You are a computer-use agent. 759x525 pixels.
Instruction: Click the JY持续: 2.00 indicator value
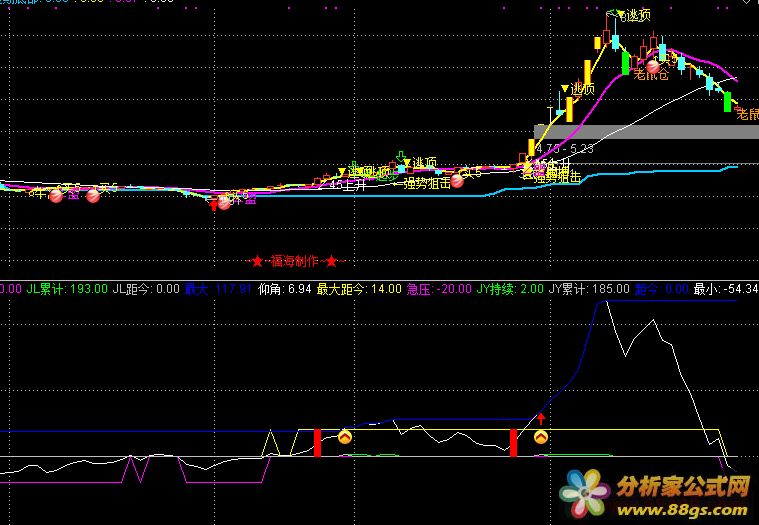coord(510,289)
